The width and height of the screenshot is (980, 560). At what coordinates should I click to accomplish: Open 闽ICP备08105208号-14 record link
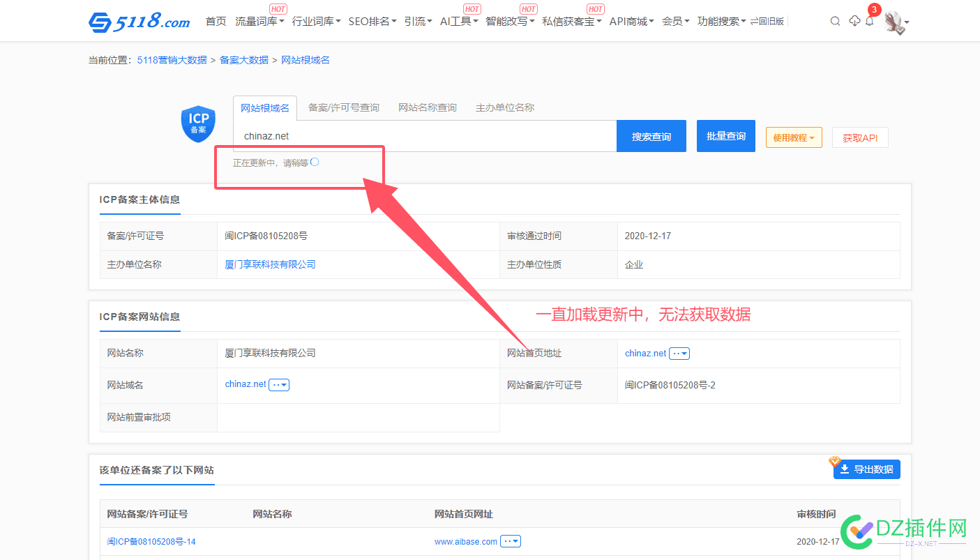pos(151,541)
